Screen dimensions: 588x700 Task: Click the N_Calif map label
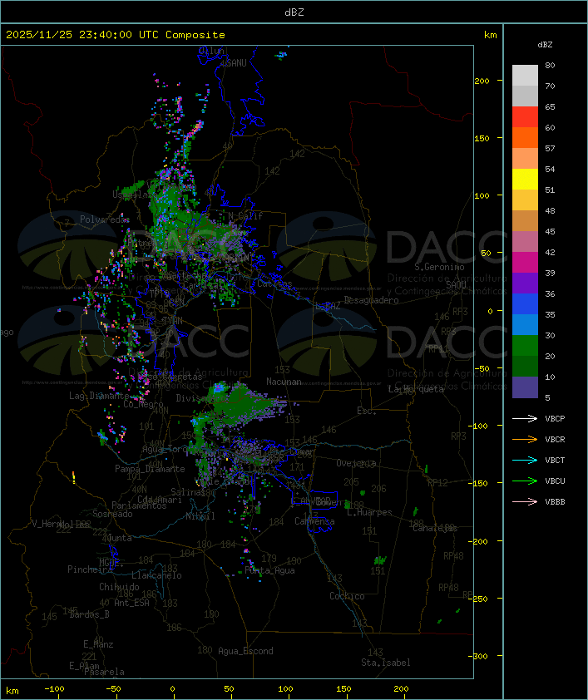pos(245,216)
